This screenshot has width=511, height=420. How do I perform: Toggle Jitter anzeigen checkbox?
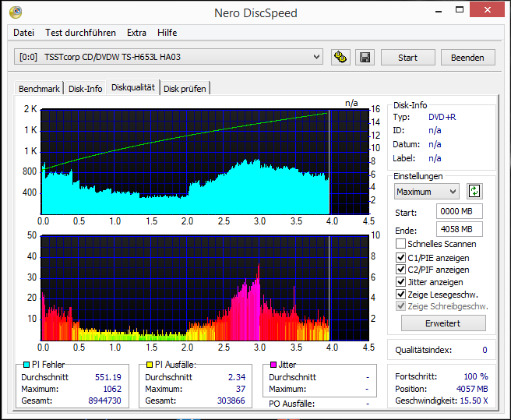pyautogui.click(x=400, y=282)
